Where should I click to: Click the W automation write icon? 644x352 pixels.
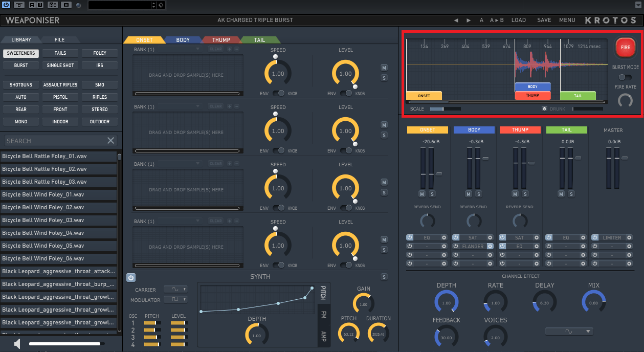click(39, 5)
